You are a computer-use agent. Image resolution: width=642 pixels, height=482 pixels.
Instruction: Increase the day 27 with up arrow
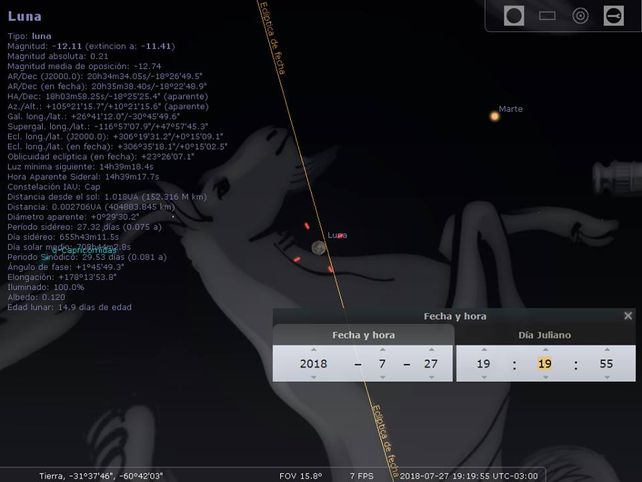[x=431, y=350]
